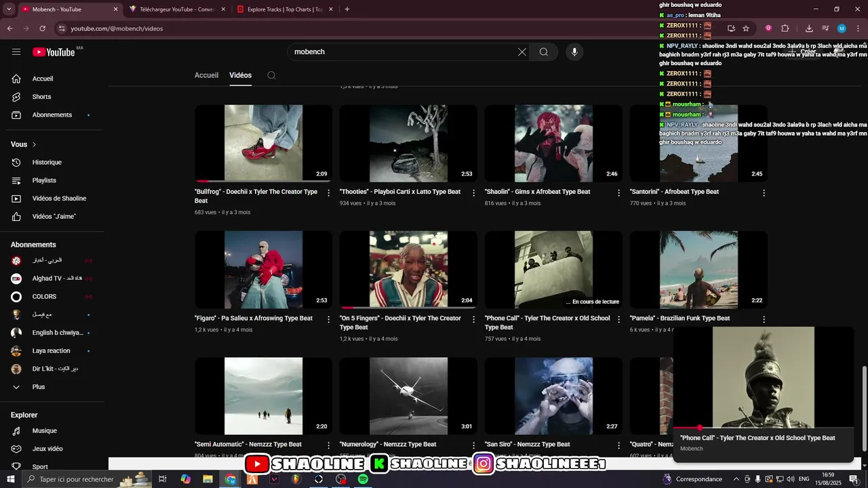
Task: Open Historique in the sidebar
Action: [x=52, y=163]
